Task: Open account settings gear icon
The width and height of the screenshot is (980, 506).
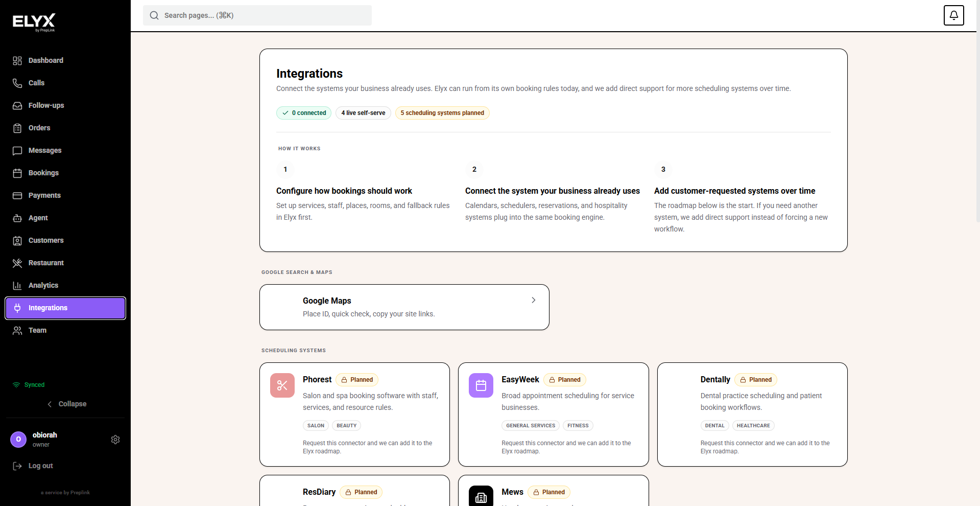Action: (x=115, y=440)
